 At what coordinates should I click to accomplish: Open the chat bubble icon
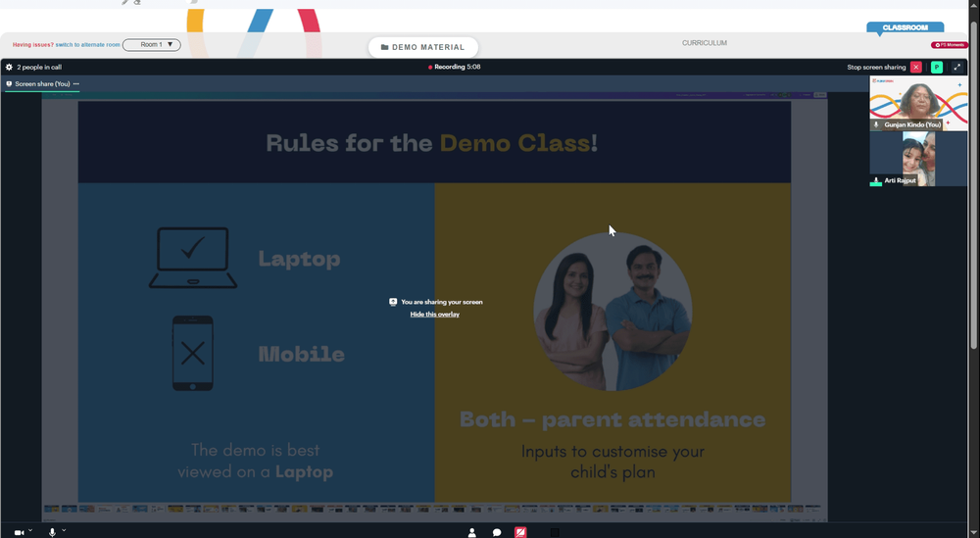pyautogui.click(x=497, y=532)
